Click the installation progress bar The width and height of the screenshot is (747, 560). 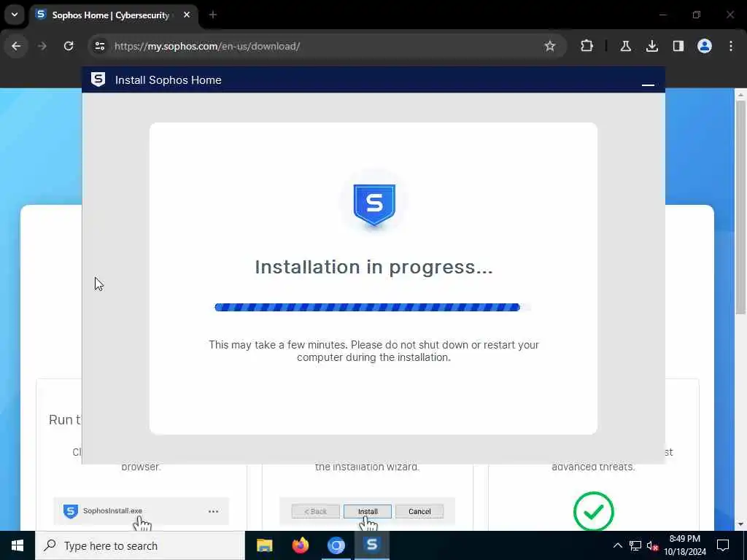coord(373,308)
